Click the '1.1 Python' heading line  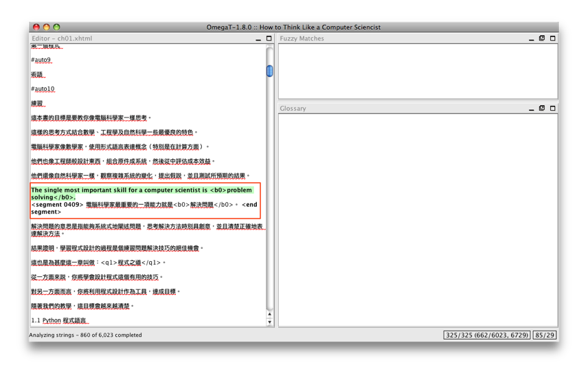tap(59, 321)
